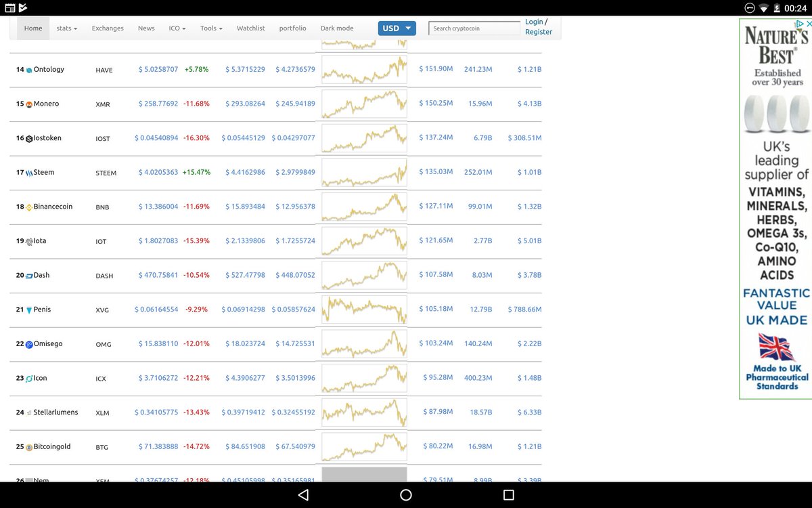This screenshot has width=812, height=508.
Task: Click the Register link
Action: pos(539,32)
